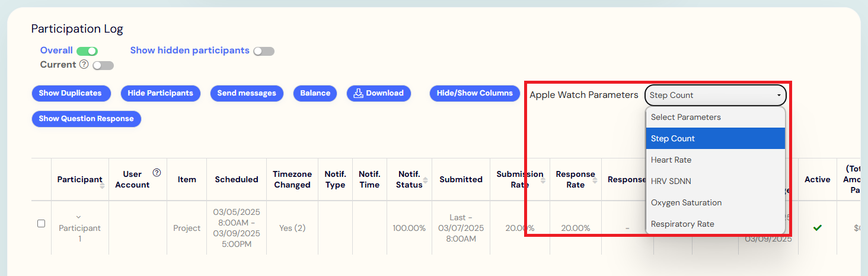The image size is (868, 276).
Task: Click the Item column header
Action: point(187,179)
